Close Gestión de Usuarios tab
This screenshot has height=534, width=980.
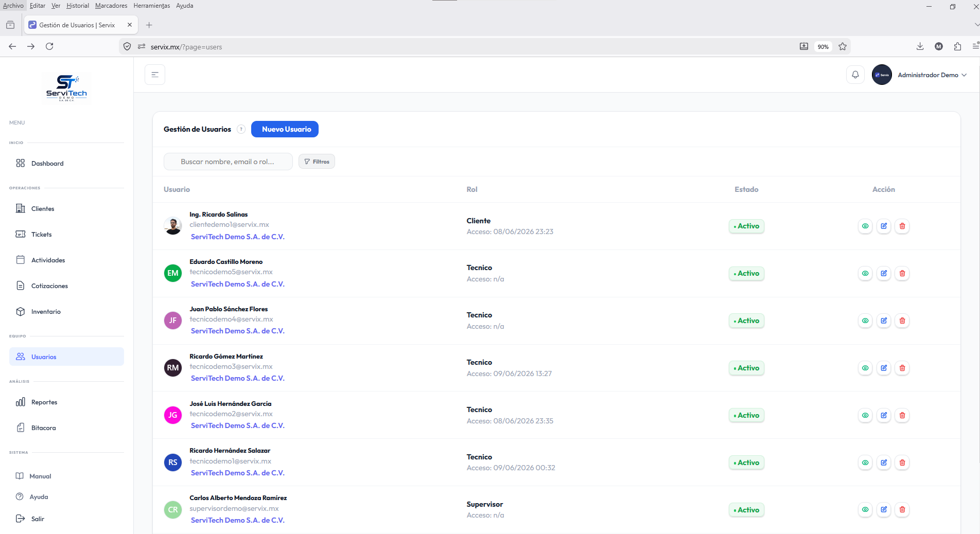[x=130, y=25]
